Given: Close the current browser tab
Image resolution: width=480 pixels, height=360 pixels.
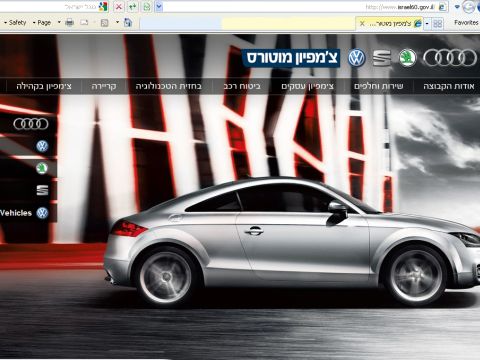Looking at the screenshot, I should click(362, 23).
